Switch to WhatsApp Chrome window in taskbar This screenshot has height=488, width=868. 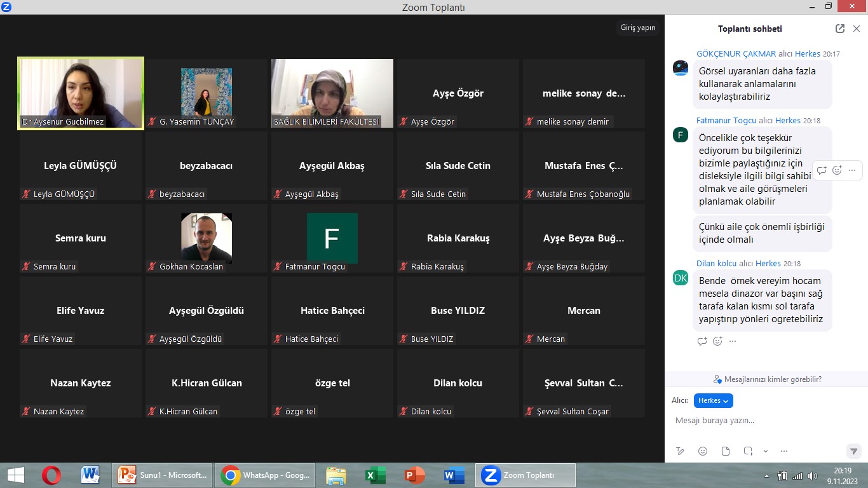(266, 475)
